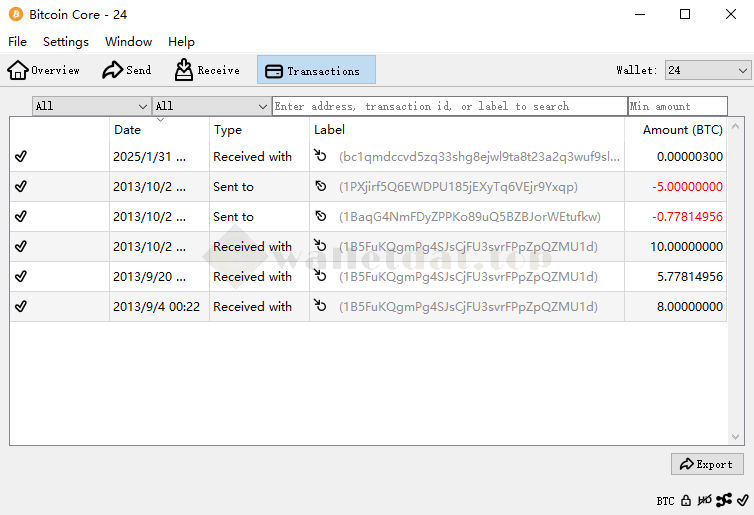Click the wallet encryption lock icon

pyautogui.click(x=686, y=500)
